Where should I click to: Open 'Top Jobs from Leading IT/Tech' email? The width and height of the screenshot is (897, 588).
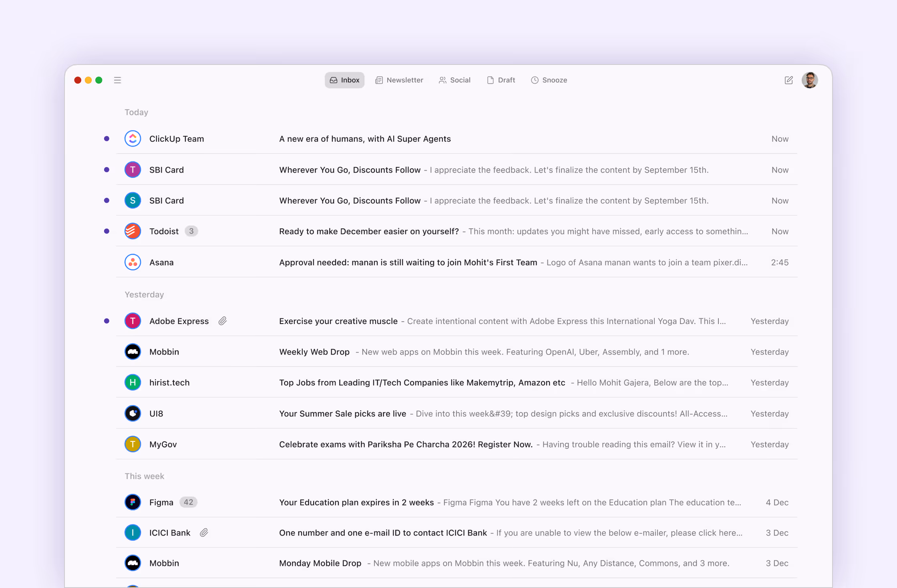[x=422, y=383]
